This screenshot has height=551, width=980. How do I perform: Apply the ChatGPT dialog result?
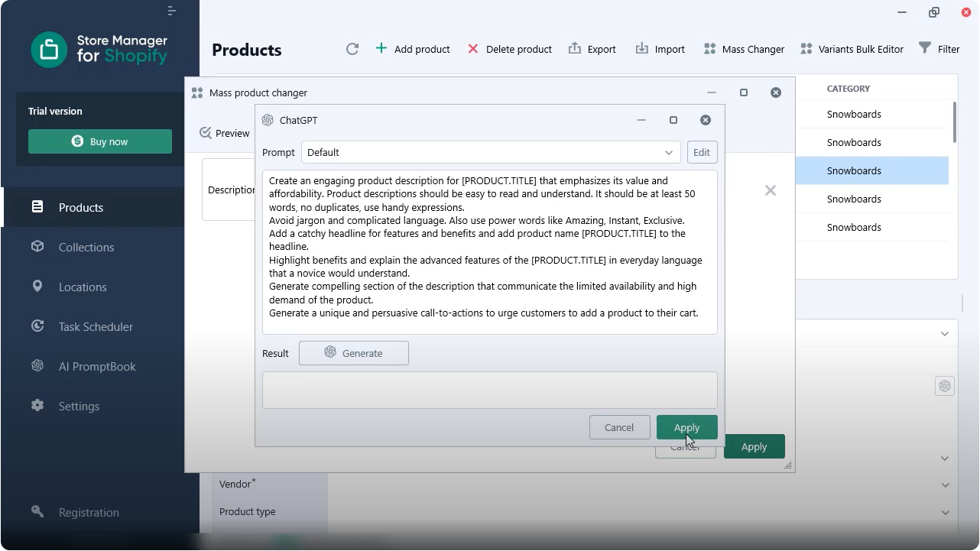(x=687, y=427)
